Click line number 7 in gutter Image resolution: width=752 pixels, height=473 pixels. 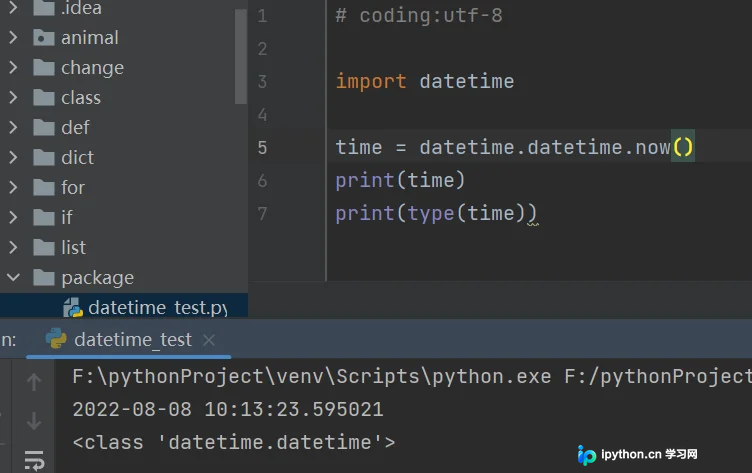[262, 213]
